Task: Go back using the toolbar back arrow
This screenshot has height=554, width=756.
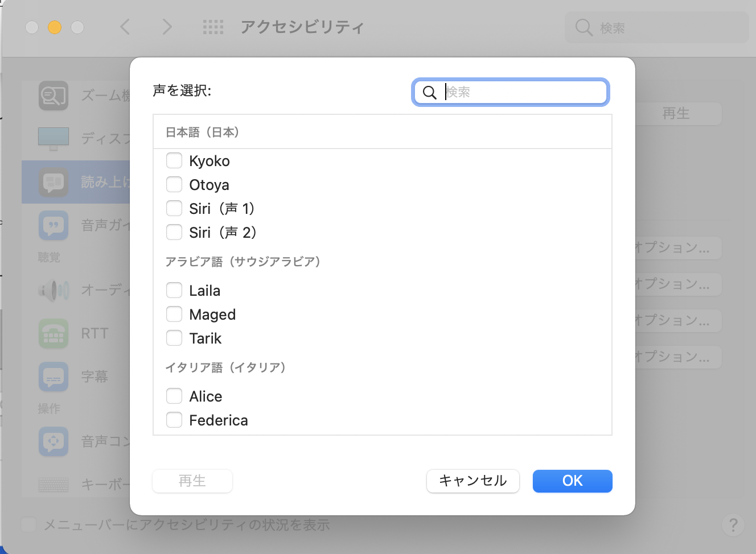Action: point(125,27)
